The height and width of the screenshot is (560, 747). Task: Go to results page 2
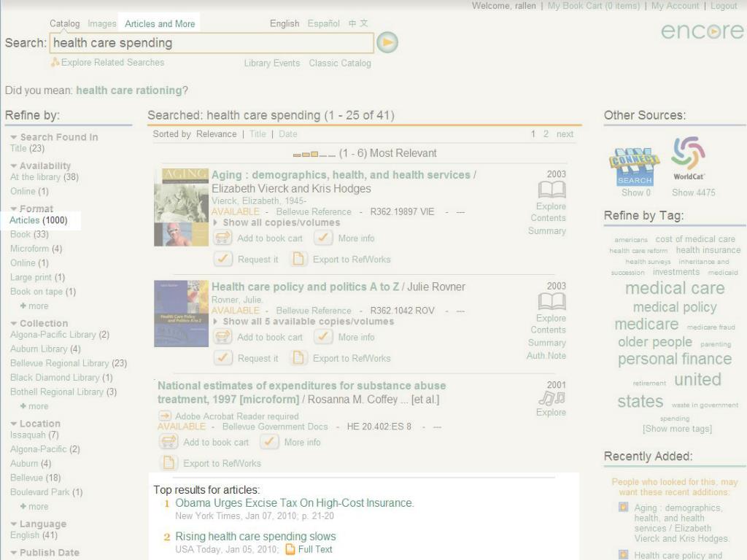pos(546,134)
